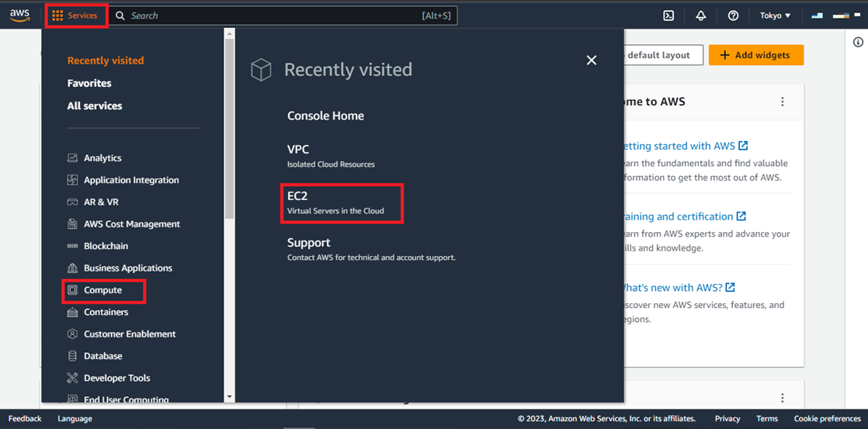
Task: Click the Services grid menu button
Action: [x=75, y=16]
